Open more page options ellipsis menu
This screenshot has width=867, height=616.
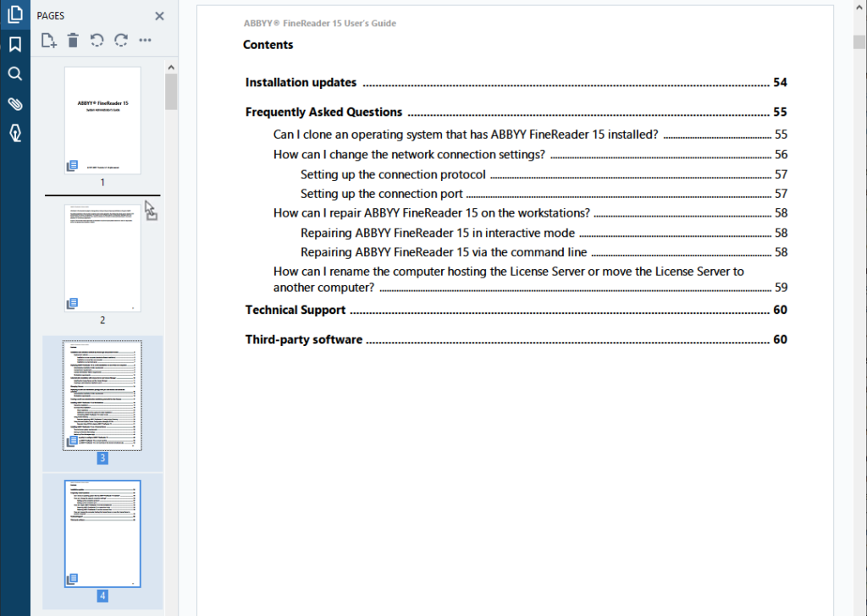(x=145, y=41)
